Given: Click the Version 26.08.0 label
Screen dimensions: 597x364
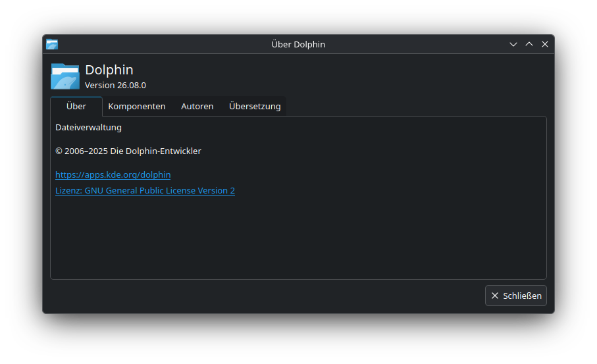Looking at the screenshot, I should pos(115,86).
